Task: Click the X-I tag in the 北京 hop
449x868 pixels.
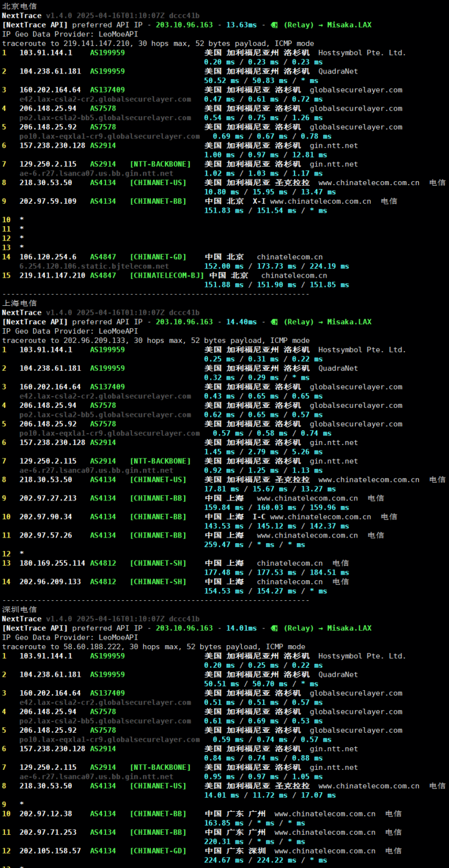Action: click(259, 201)
